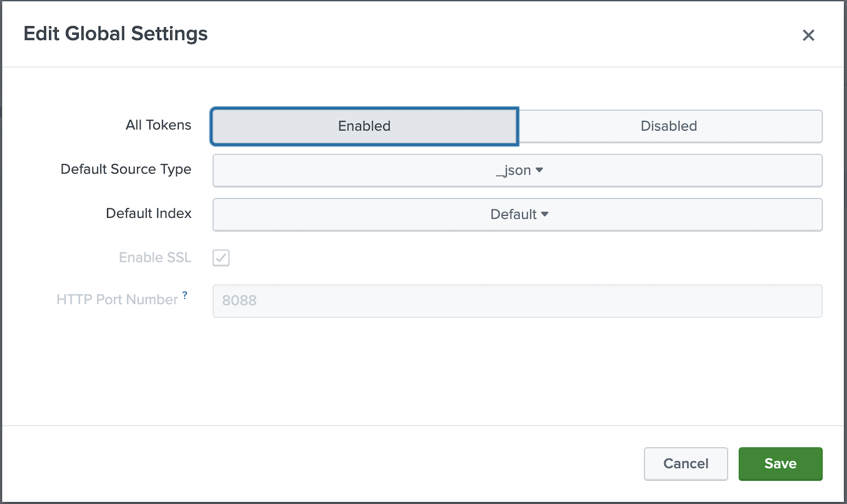Save the global settings
847x504 pixels.
pyautogui.click(x=780, y=464)
